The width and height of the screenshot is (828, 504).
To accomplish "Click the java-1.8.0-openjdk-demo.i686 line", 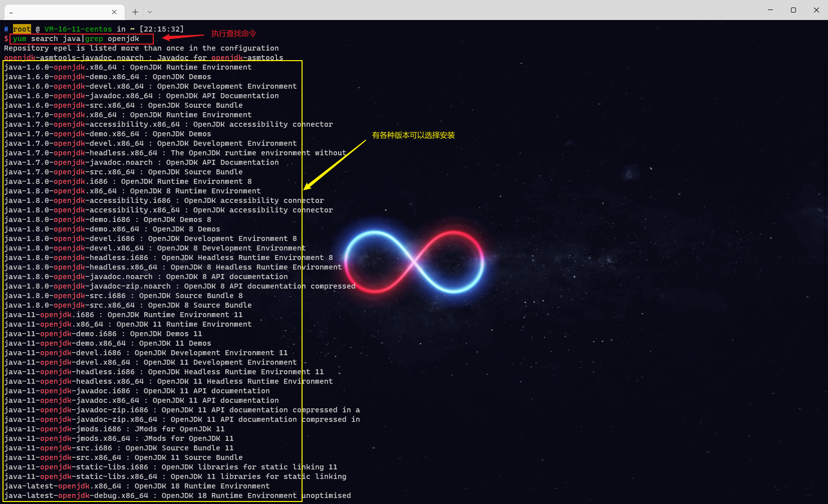I will pos(108,219).
